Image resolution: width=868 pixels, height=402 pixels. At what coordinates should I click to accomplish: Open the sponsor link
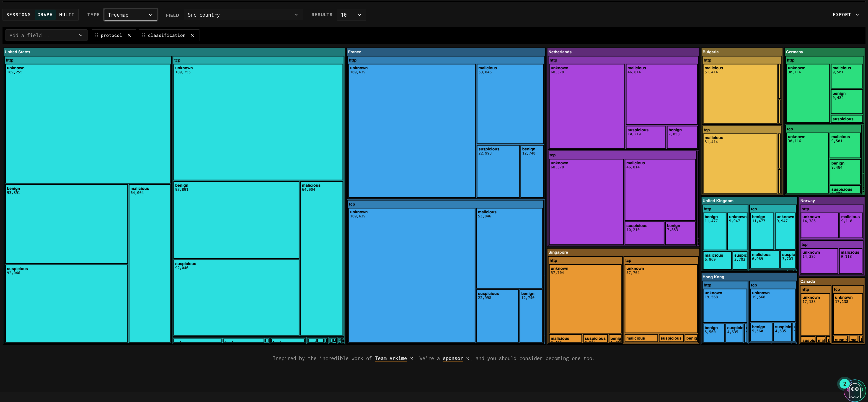(452, 358)
